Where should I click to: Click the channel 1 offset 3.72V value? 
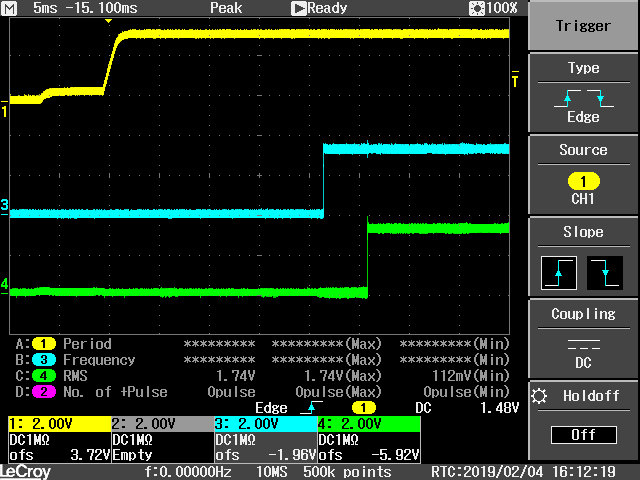tap(90, 455)
